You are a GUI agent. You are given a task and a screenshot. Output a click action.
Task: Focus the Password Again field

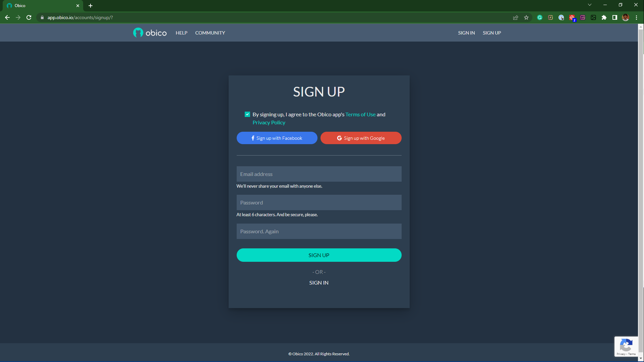[x=319, y=231]
